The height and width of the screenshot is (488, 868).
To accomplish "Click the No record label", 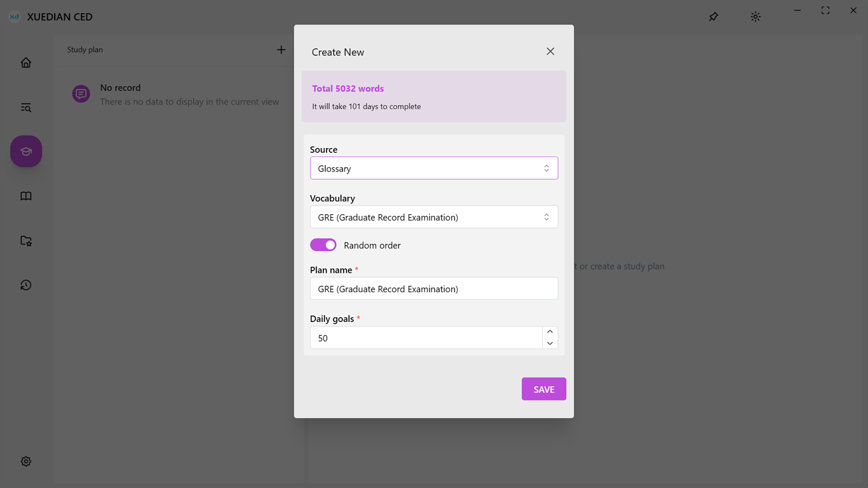I will [x=120, y=88].
